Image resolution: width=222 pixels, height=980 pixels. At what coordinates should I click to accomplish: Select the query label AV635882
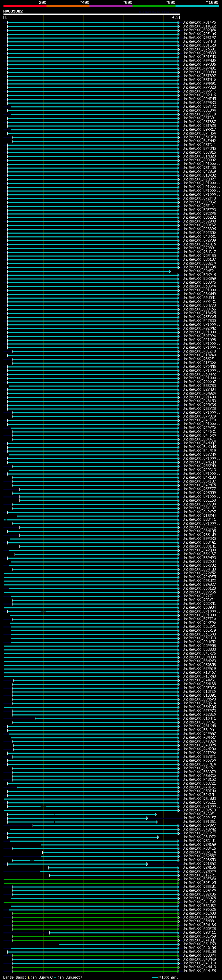tap(13, 11)
